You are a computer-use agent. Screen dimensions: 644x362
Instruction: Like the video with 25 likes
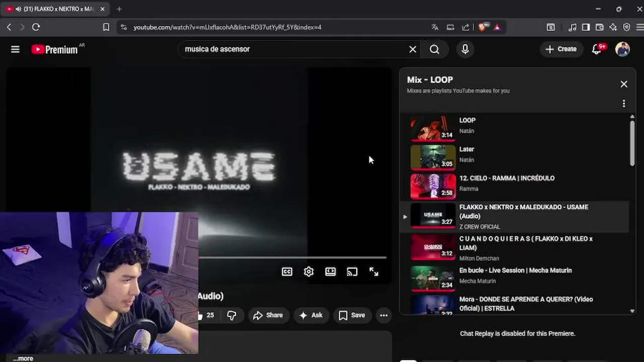pyautogui.click(x=206, y=315)
